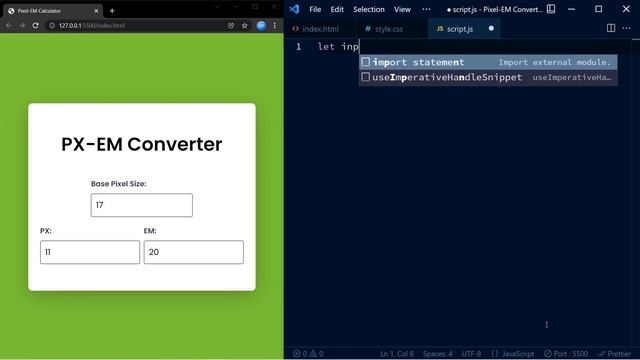
Task: Toggle the VS Code layout panel icon
Action: click(551, 9)
